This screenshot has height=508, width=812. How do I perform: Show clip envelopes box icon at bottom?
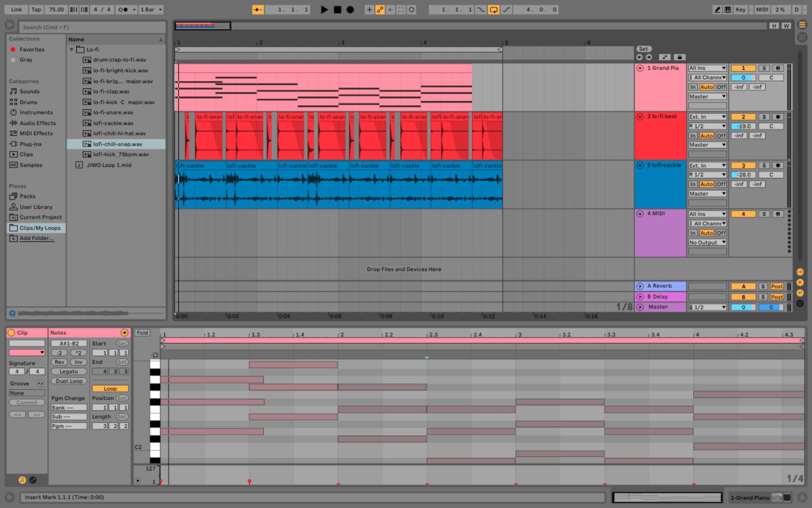click(33, 480)
